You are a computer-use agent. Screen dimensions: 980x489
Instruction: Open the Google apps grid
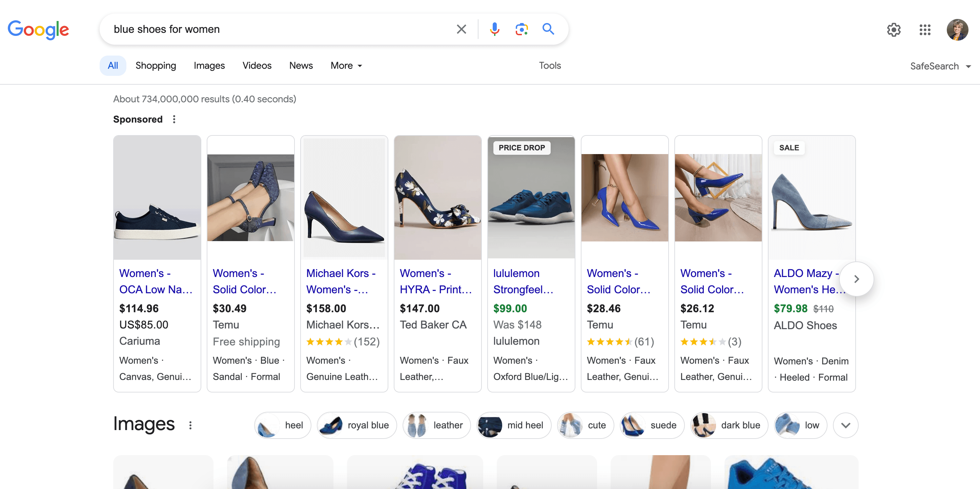[x=925, y=30]
